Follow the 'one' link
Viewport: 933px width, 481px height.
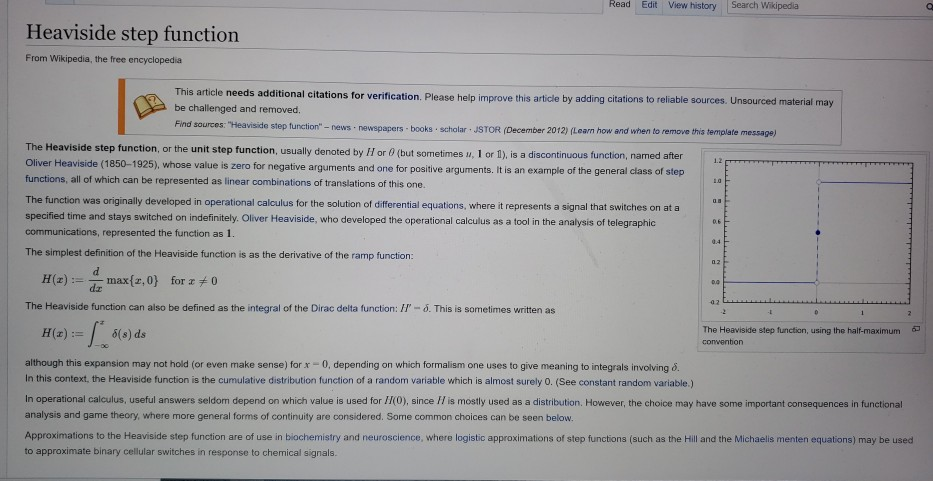pos(385,167)
